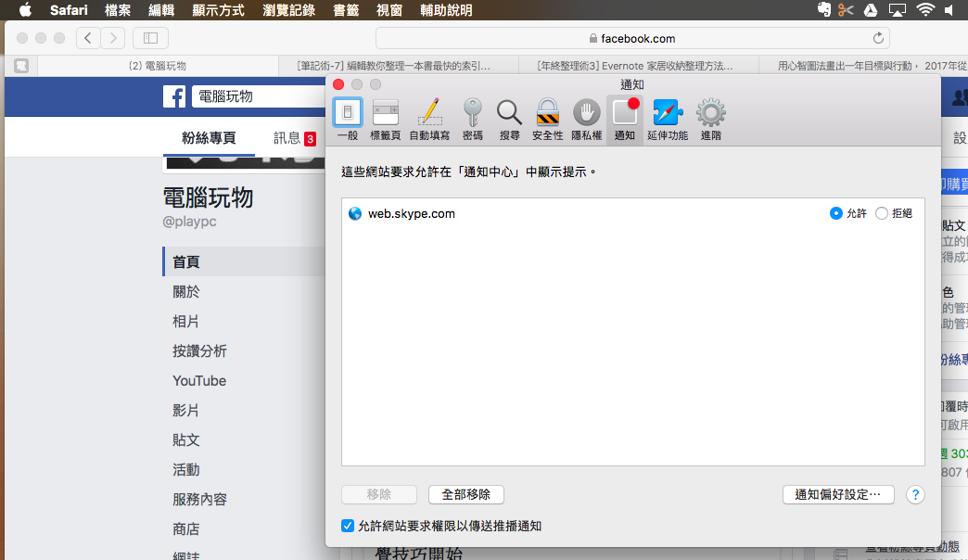968x560 pixels.
Task: Click the Facebook search field 電腦玩物
Action: pyautogui.click(x=260, y=96)
